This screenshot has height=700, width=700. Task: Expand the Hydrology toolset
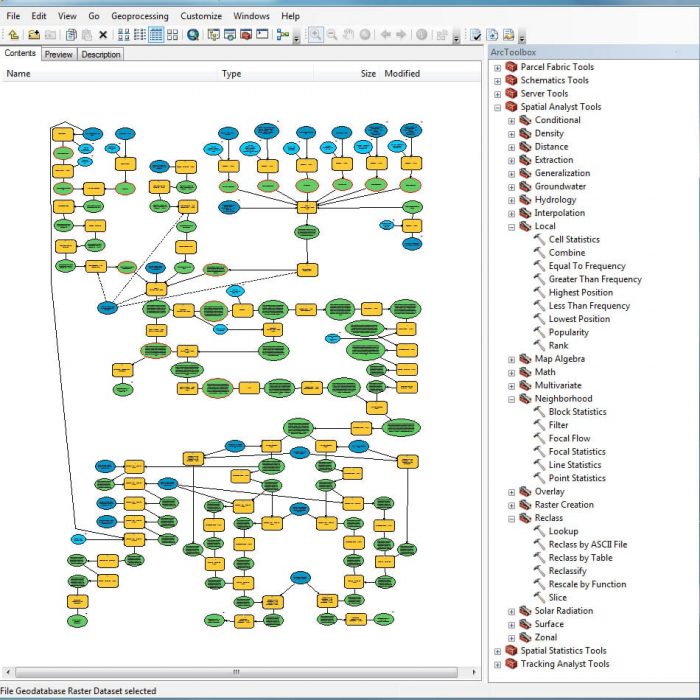[x=512, y=200]
